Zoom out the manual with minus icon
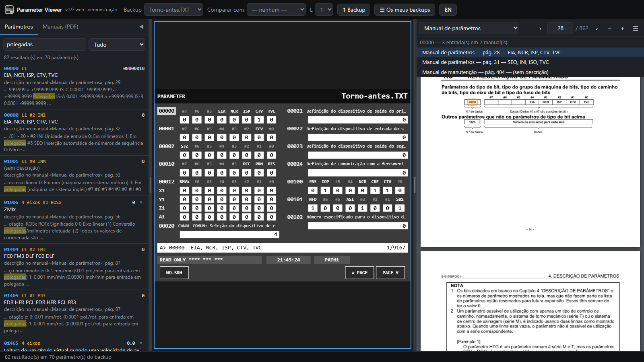Screen dimensions: 644x362 pos(610,29)
